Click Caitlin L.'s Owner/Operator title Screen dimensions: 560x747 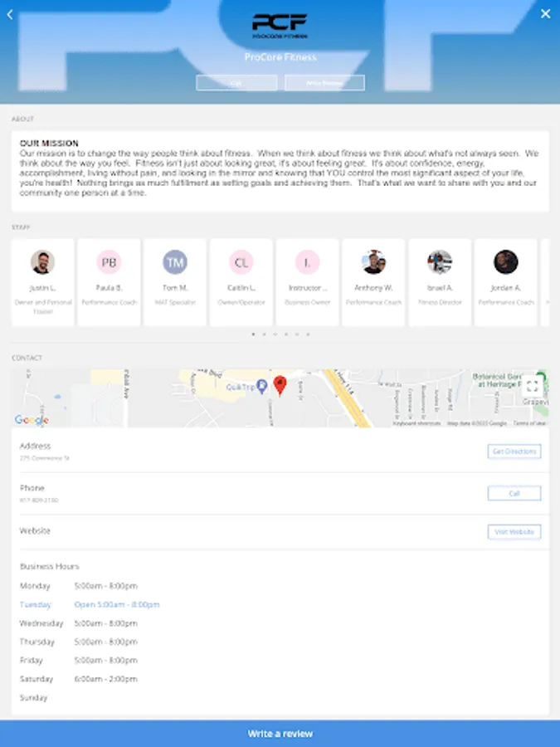(x=241, y=302)
